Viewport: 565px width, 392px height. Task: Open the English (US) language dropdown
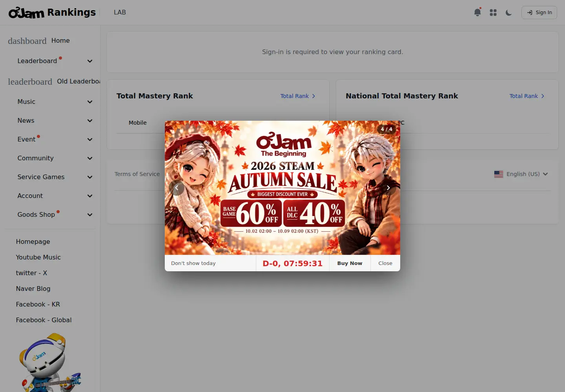pyautogui.click(x=521, y=174)
